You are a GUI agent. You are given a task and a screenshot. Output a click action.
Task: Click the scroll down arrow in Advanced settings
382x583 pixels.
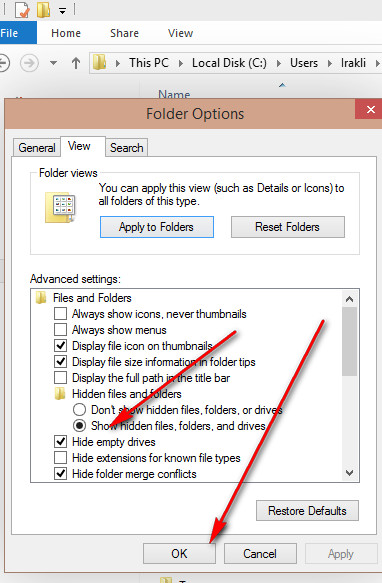coord(349,473)
